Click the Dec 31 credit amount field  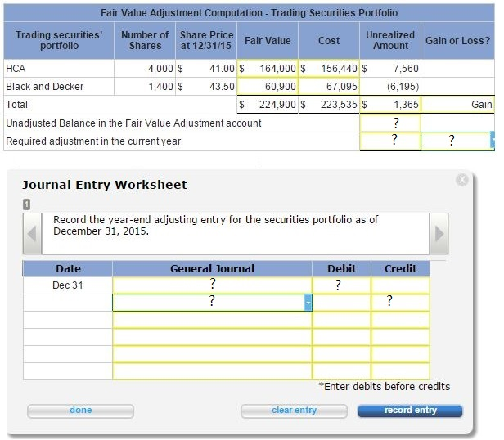400,285
